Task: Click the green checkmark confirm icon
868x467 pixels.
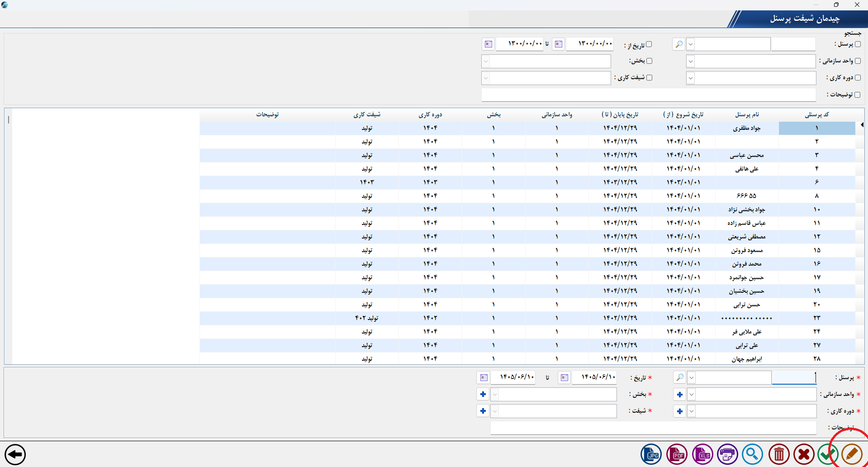Action: (x=828, y=454)
